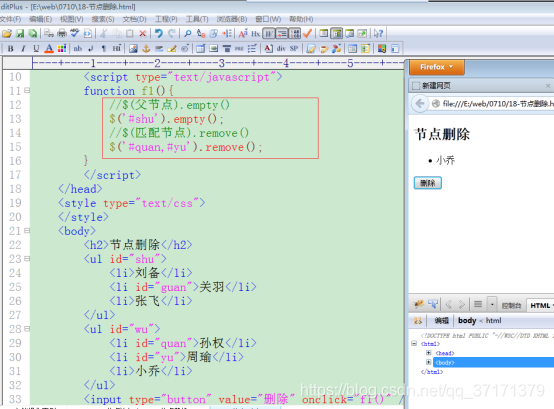Run the spell check icon
Screen dimensions: 554x409
(x=75, y=33)
